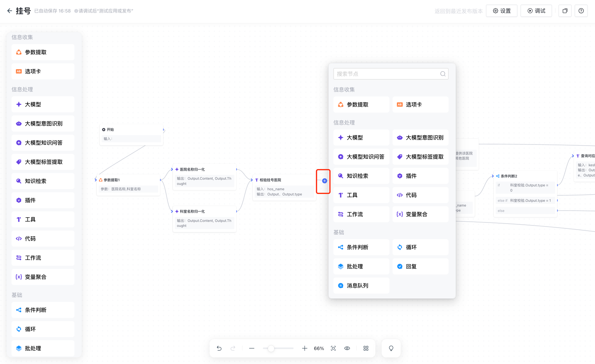The image size is (595, 364).
Task: Expand the 校验挂号医院 node arrow
Action: tap(252, 180)
